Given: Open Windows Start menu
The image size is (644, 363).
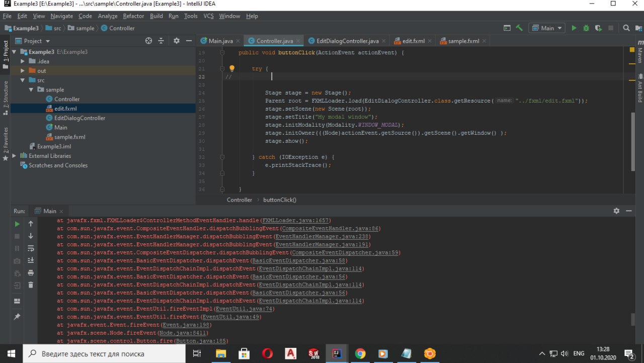Looking at the screenshot, I should click(11, 353).
